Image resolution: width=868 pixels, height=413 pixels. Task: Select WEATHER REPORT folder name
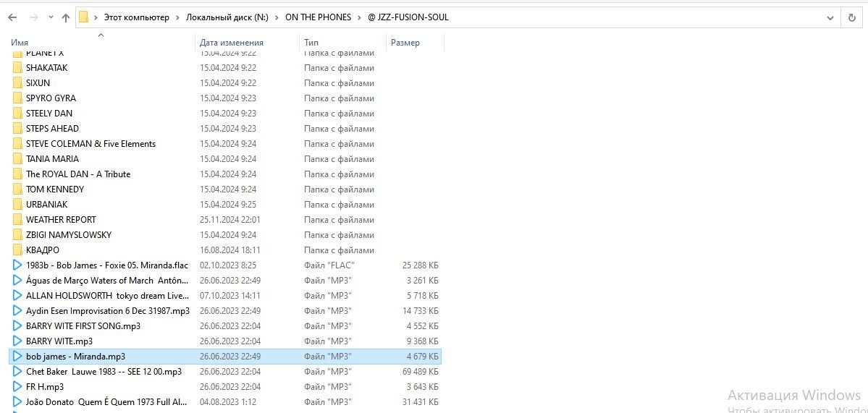pos(61,219)
